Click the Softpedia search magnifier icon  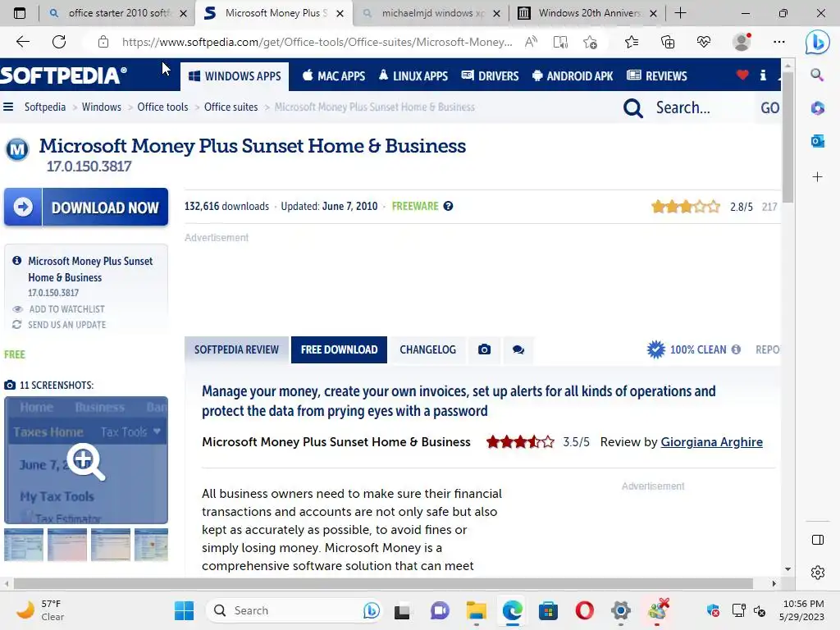tap(632, 108)
